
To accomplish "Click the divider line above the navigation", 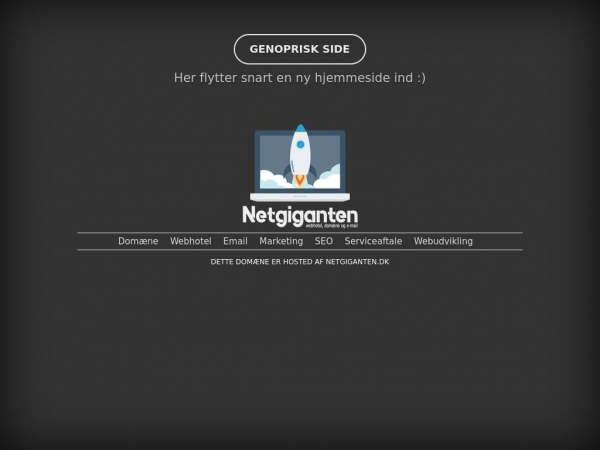I will (x=299, y=233).
